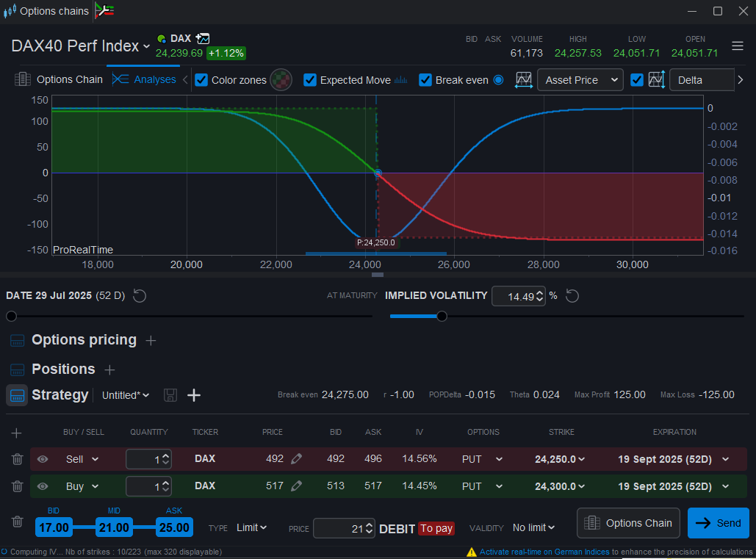Open the DAX40 Perf Index instrument dropdown
This screenshot has height=559, width=756.
[81, 46]
